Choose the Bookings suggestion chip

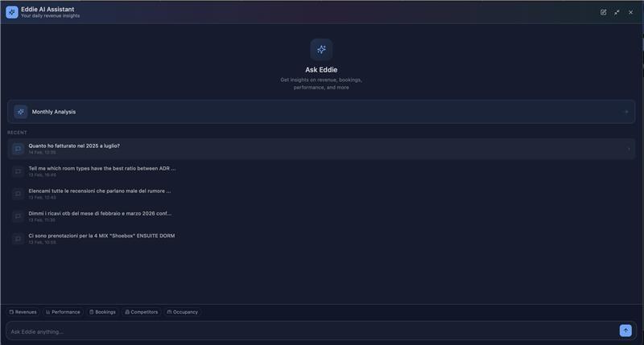(102, 312)
